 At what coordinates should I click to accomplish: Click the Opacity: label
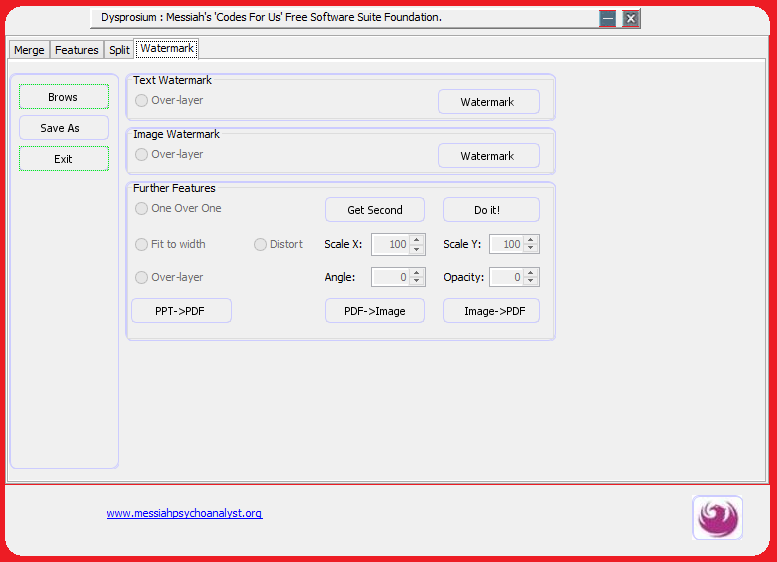click(463, 278)
